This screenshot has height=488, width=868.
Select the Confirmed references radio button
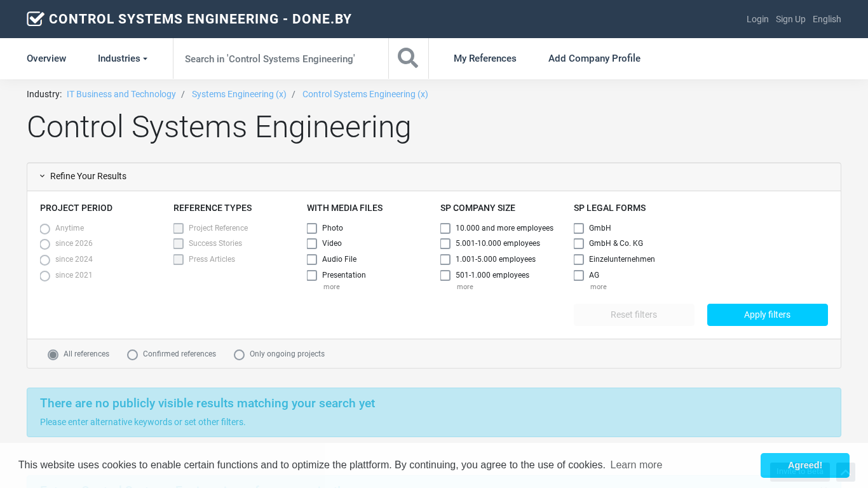133,355
